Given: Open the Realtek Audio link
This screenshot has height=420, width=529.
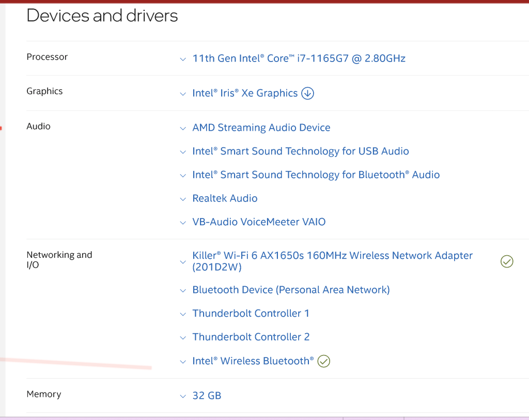Looking at the screenshot, I should pos(225,198).
